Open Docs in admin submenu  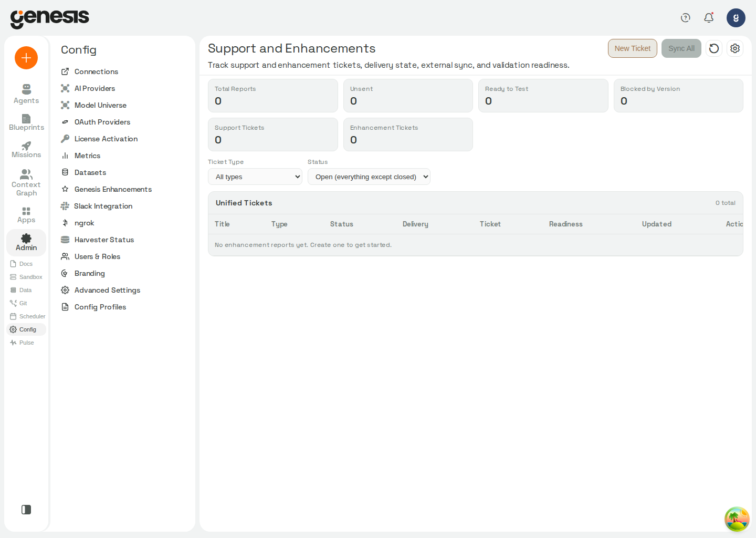[x=26, y=264]
